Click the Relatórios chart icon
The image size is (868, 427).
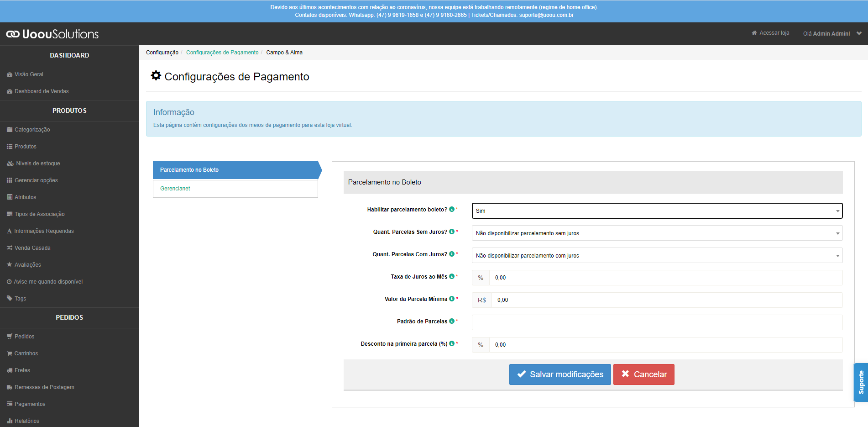pyautogui.click(x=10, y=421)
